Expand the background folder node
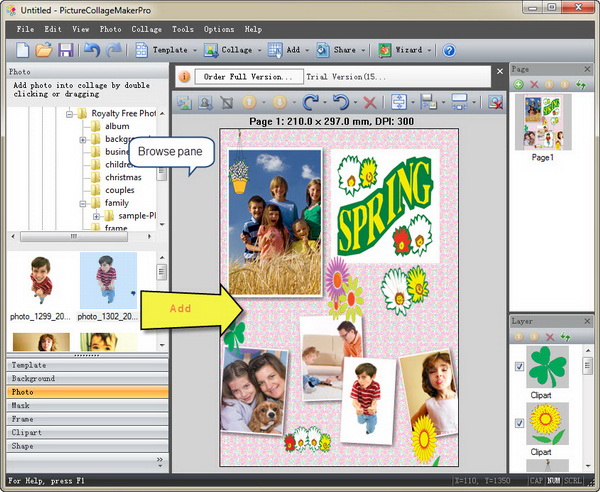 [x=83, y=140]
